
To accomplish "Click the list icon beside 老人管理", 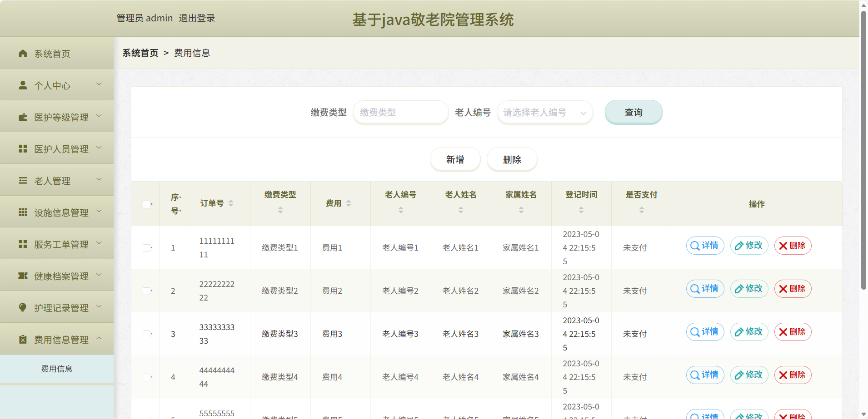I will click(23, 181).
